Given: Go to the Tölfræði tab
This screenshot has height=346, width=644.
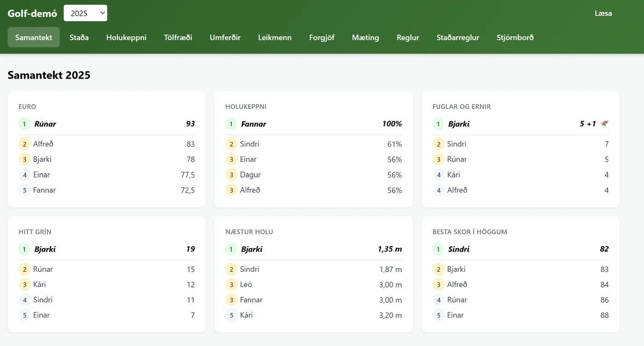Looking at the screenshot, I should pos(178,37).
